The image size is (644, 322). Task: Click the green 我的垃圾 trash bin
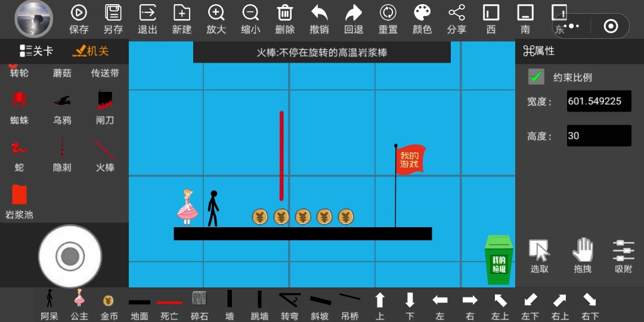(x=499, y=260)
